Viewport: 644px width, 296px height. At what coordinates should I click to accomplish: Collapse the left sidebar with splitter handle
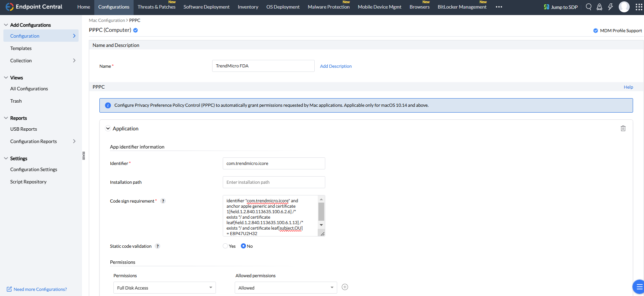tap(83, 156)
